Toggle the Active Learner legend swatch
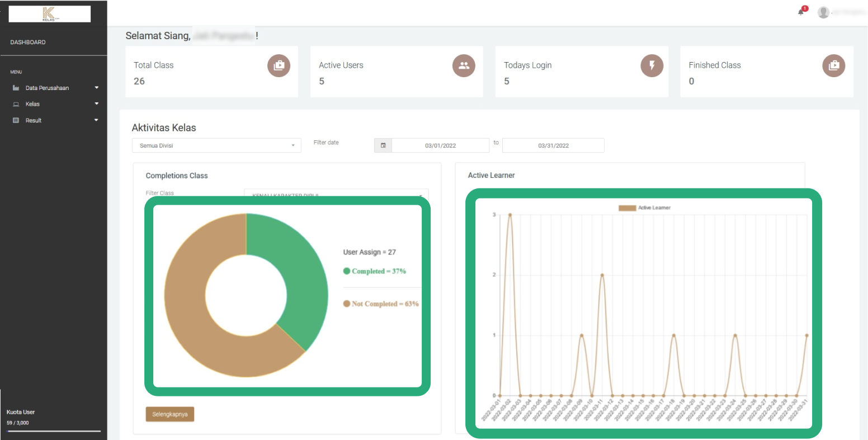The image size is (868, 440). pos(627,208)
